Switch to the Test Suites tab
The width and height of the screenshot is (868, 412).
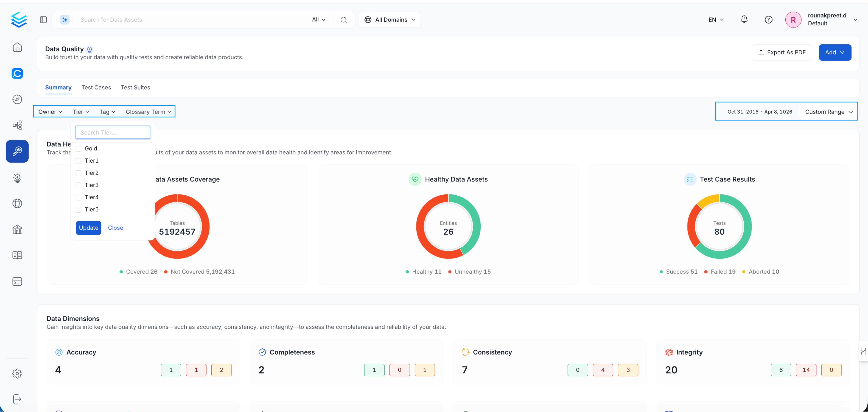tap(135, 87)
